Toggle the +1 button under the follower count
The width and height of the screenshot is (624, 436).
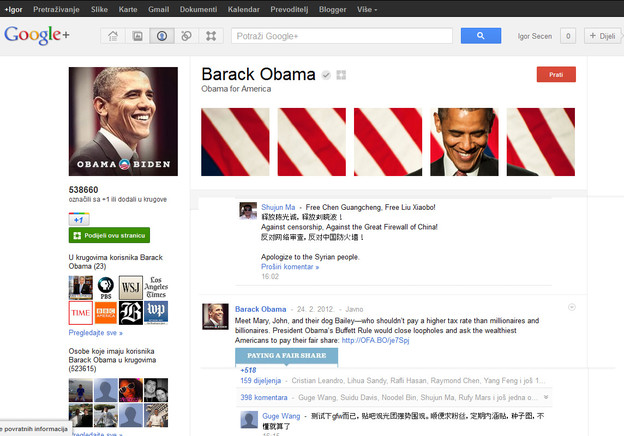click(80, 218)
